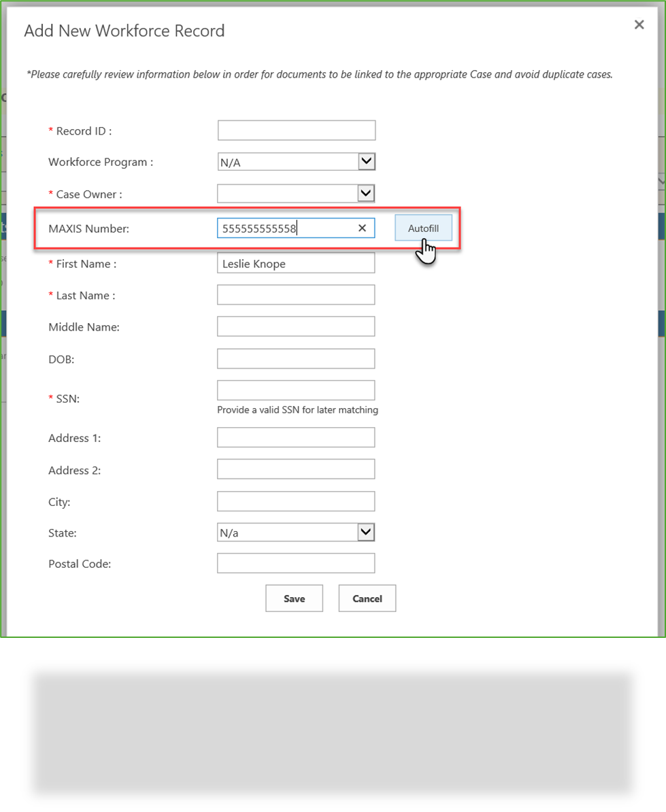Screen dimensions: 666x812
Task: Open the Workforce Program dropdown arrow
Action: click(x=366, y=161)
